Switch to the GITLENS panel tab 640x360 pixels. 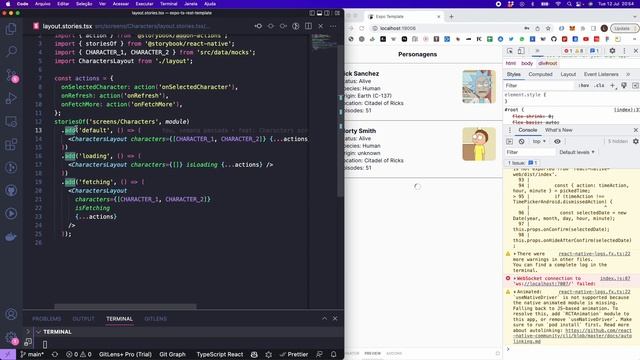pyautogui.click(x=156, y=319)
